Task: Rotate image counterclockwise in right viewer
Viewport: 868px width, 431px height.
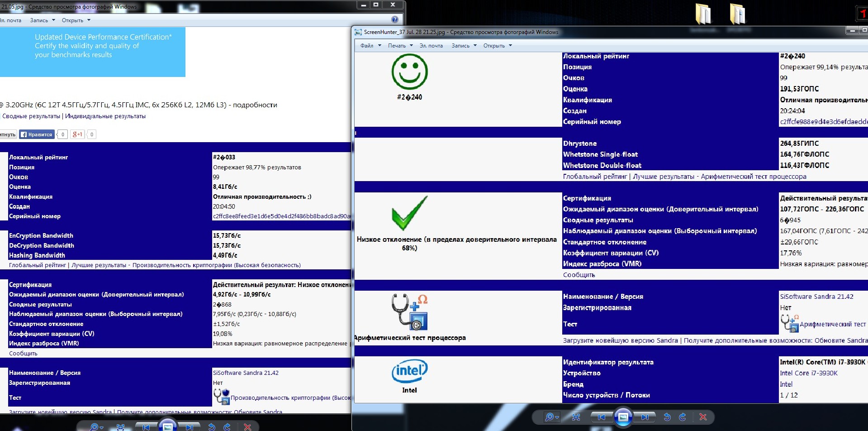Action: pos(667,417)
